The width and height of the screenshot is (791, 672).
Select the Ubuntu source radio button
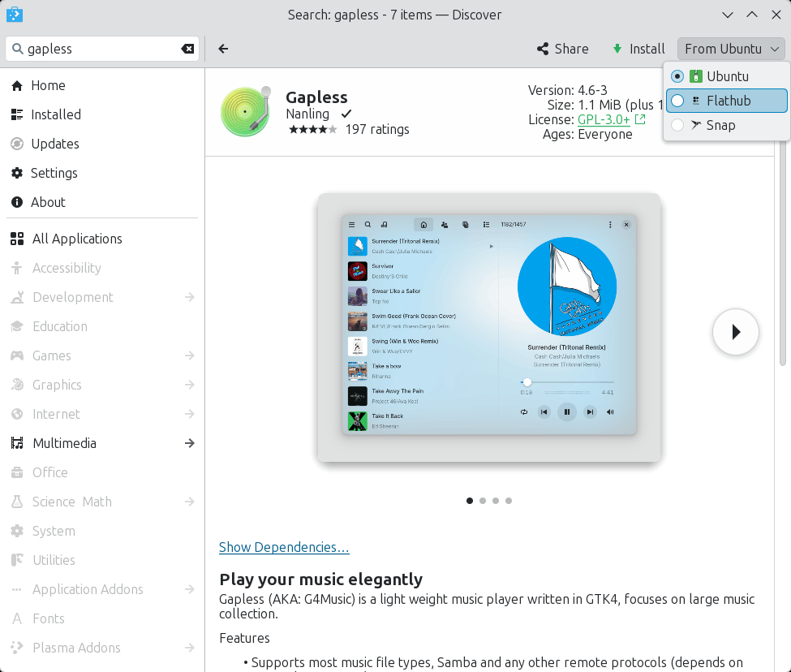click(x=677, y=76)
